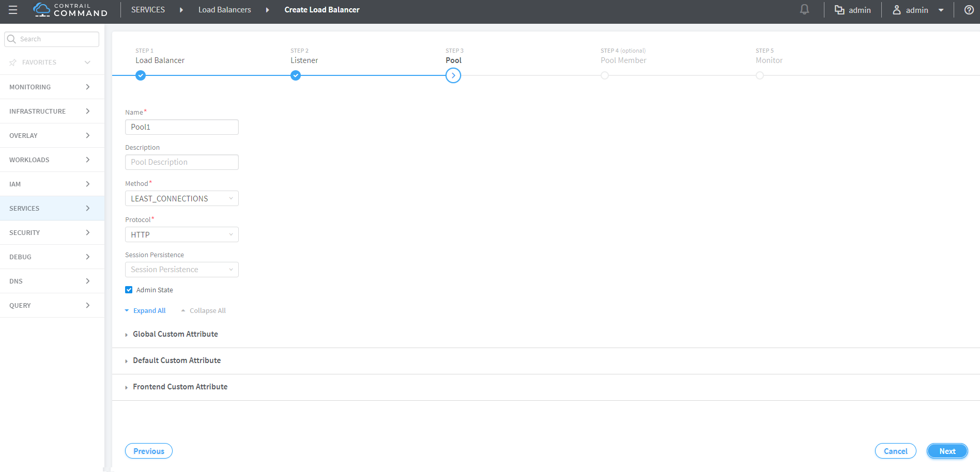Open the IAM menu
Screen dimensions: 980x472
(x=52, y=184)
